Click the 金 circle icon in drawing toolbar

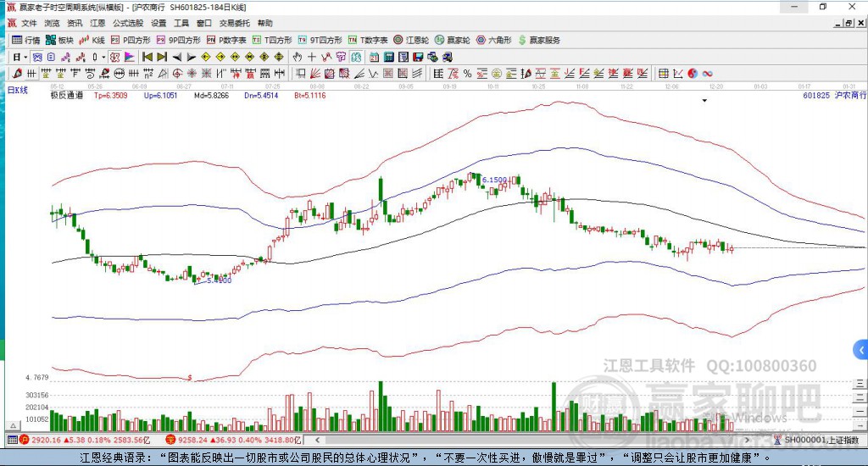(497, 73)
